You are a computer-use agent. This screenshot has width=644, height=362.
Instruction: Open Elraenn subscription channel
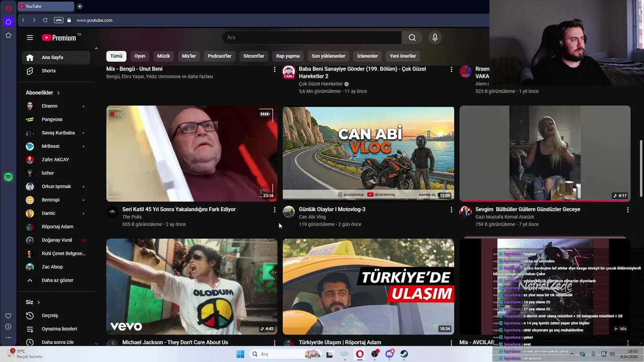(56, 106)
